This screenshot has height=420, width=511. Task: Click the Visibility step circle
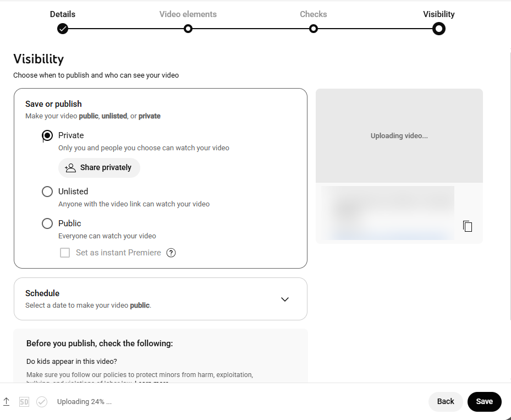point(439,29)
